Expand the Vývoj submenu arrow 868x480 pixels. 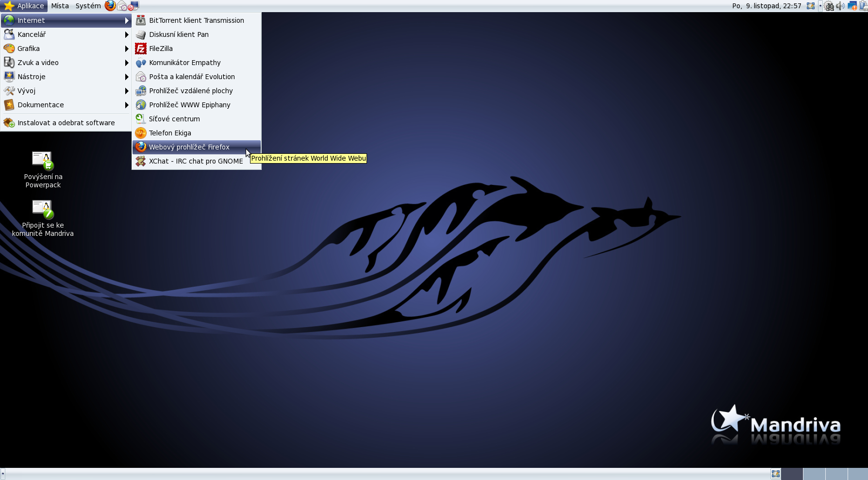[x=127, y=91]
